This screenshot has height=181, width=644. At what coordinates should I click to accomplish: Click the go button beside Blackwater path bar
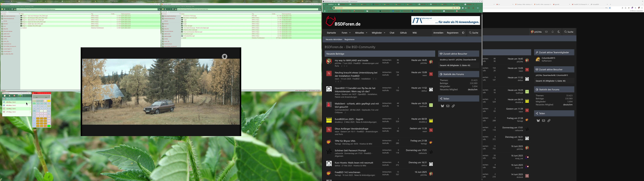pyautogui.click(x=159, y=9)
